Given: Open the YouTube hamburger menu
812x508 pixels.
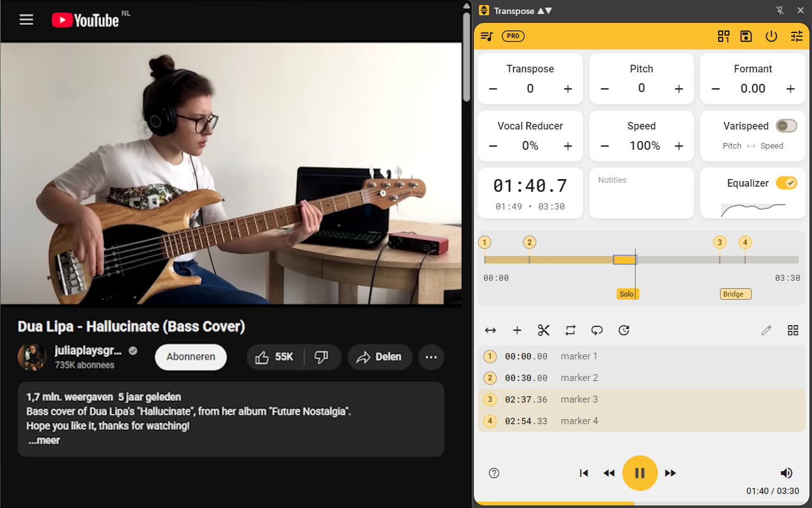Looking at the screenshot, I should [26, 20].
